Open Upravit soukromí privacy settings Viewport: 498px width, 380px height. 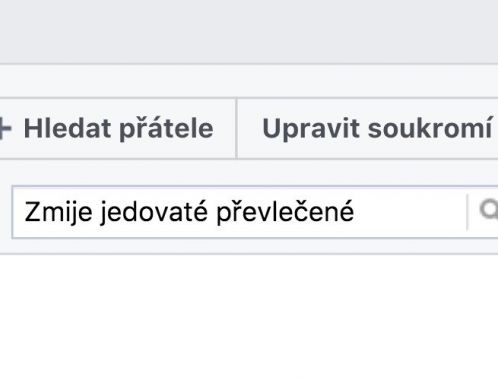(x=368, y=128)
